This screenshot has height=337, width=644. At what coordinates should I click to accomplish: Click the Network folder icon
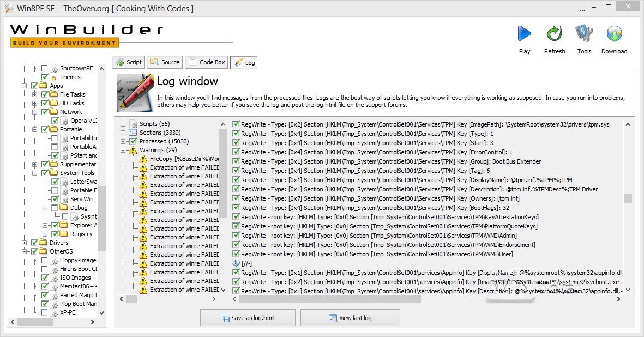53,111
